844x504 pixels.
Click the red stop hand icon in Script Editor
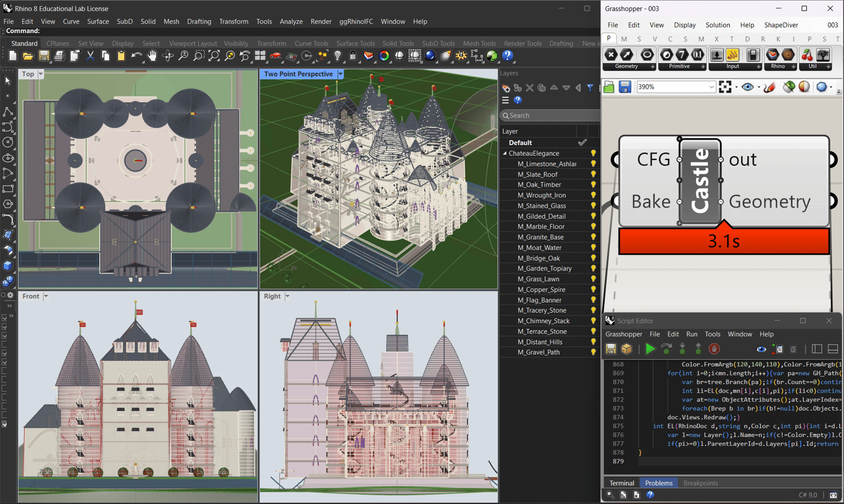tap(714, 349)
